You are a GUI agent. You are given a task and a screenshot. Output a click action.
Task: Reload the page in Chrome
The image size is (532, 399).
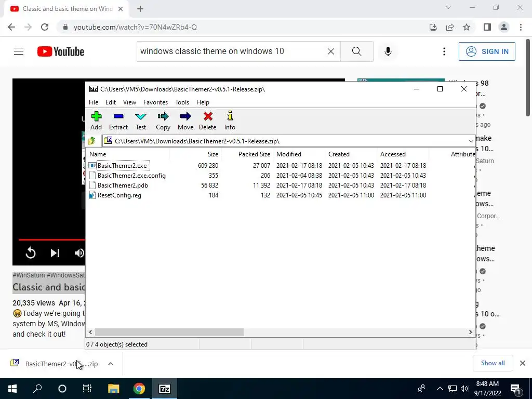click(45, 27)
